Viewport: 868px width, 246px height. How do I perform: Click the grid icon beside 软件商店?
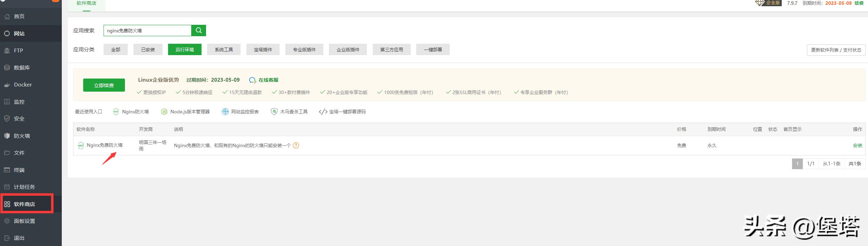pos(7,204)
